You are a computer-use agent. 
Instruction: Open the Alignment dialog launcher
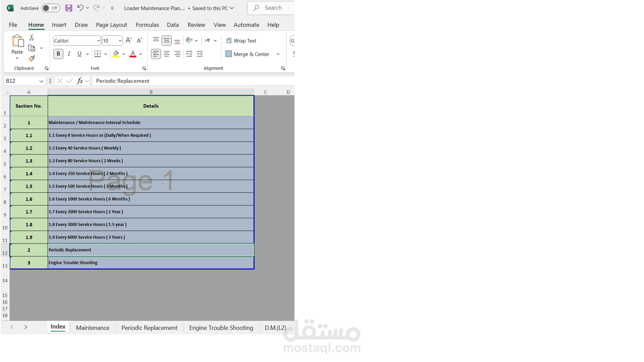(x=283, y=68)
